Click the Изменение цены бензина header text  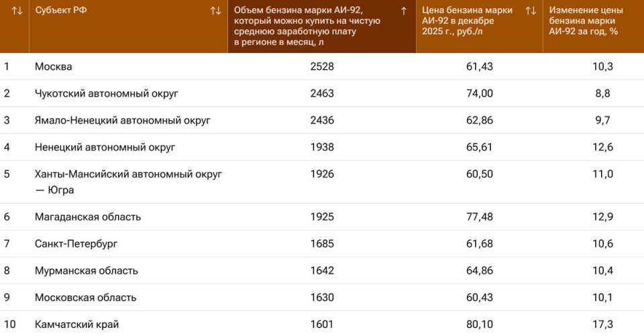pos(586,21)
